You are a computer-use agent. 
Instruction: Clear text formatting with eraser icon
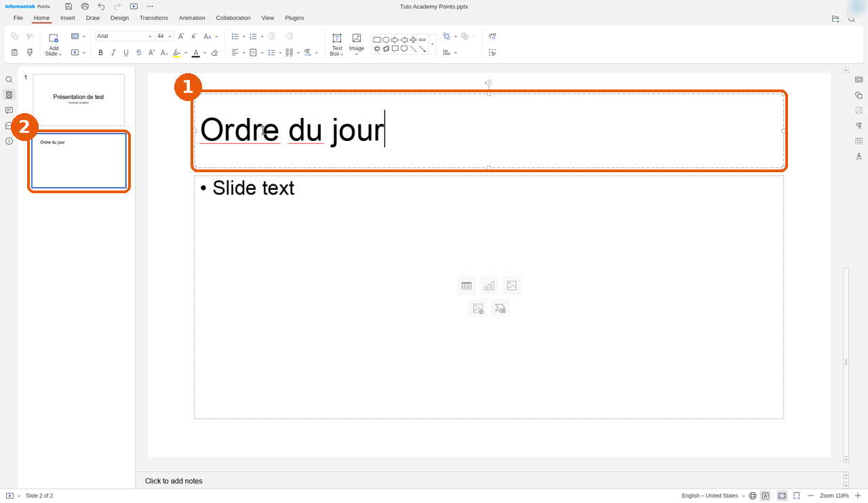tap(215, 52)
